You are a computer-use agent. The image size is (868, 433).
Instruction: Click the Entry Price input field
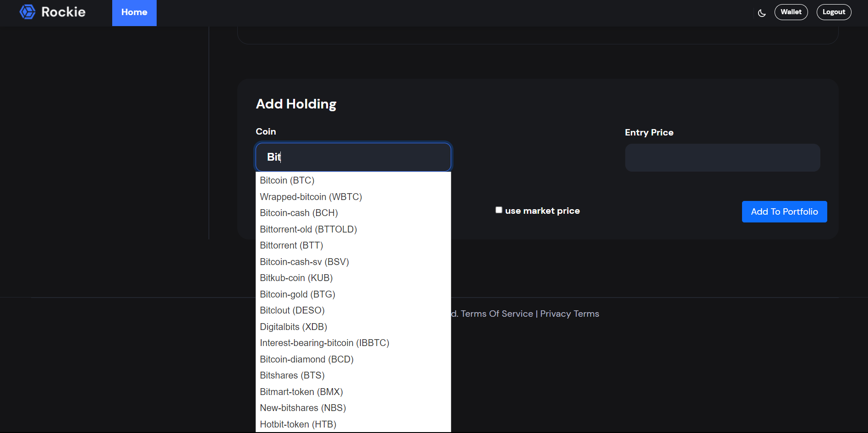coord(722,158)
